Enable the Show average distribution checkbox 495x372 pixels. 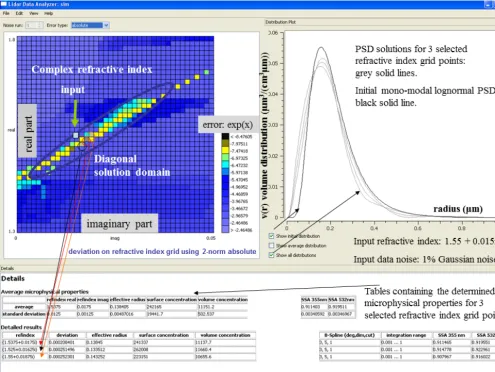tap(271, 245)
